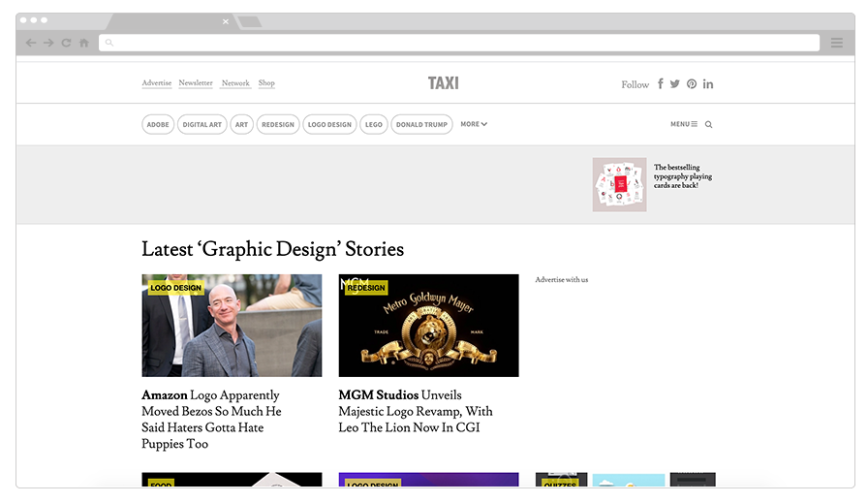Select the LEGO topic tag
The width and height of the screenshot is (868, 503).
[374, 125]
